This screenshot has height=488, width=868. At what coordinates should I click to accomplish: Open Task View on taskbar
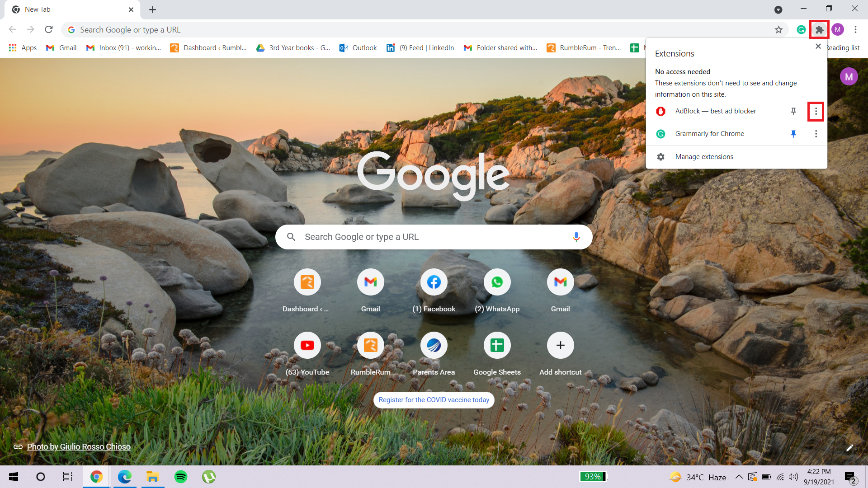click(68, 477)
